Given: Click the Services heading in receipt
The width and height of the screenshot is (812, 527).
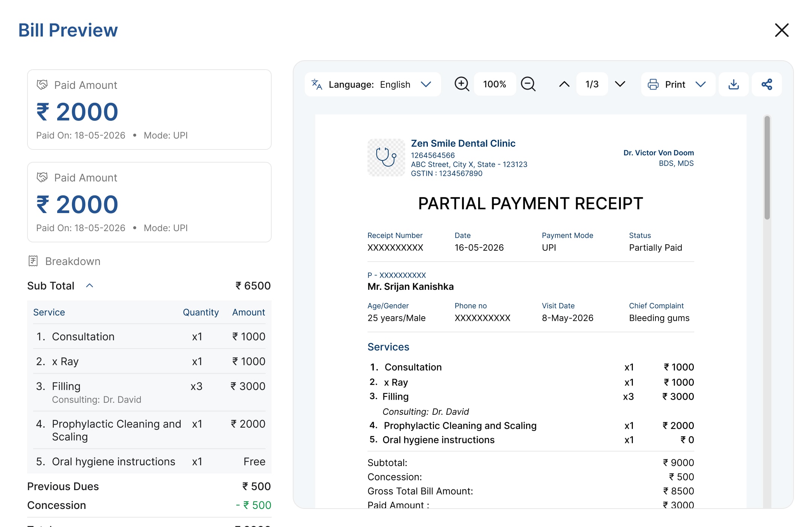Looking at the screenshot, I should (388, 347).
